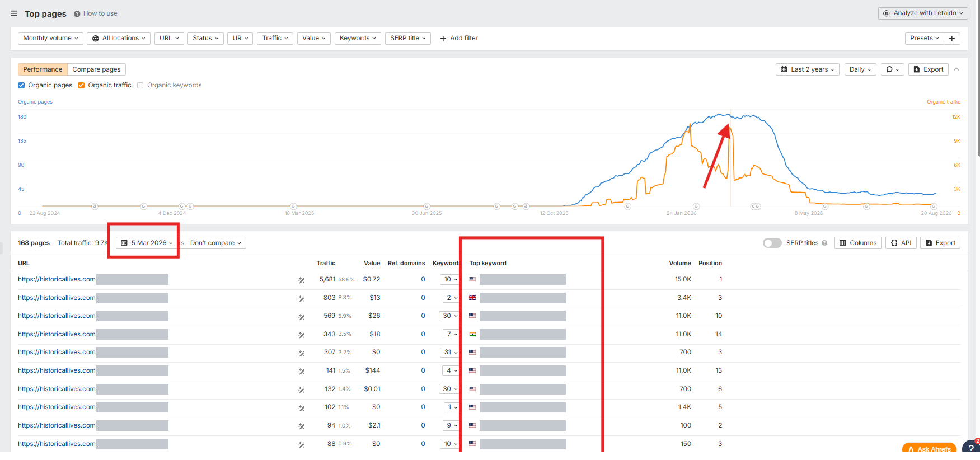Viewport: 980px width, 460px height.
Task: Click inspect icon in the 307 traffic row
Action: pos(302,353)
